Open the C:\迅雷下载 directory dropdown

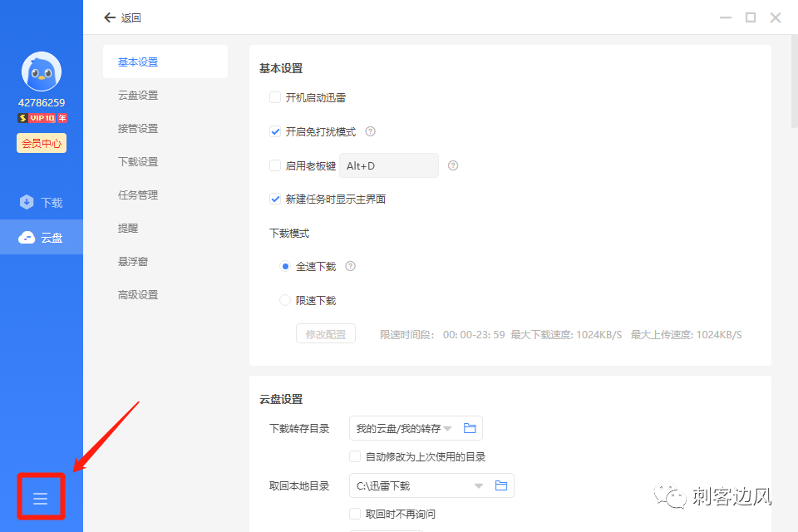478,485
